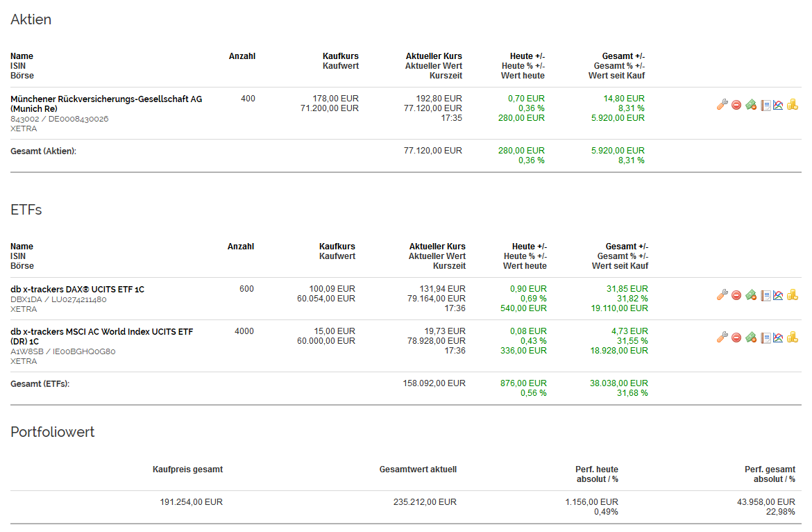Click the Gesamt (Aktien) row label
812x532 pixels.
44,151
